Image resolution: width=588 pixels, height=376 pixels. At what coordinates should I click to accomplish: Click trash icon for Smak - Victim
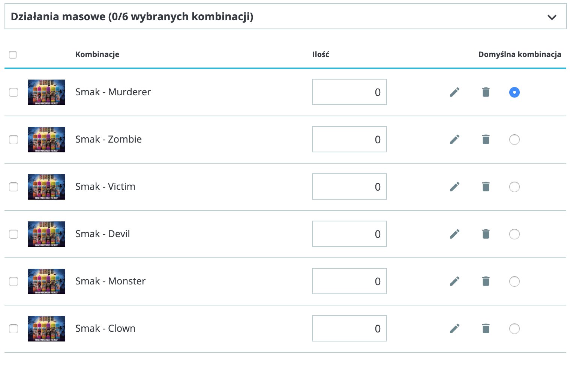pyautogui.click(x=486, y=187)
